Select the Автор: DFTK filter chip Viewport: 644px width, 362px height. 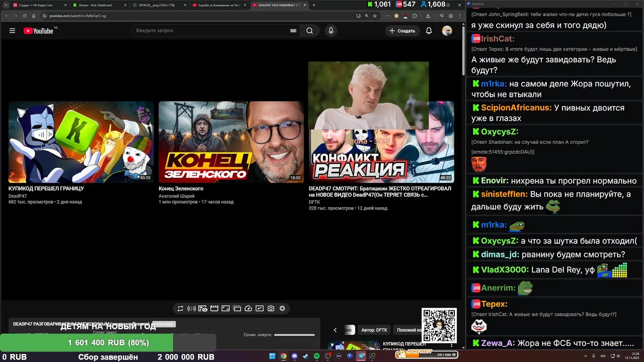coord(374,330)
